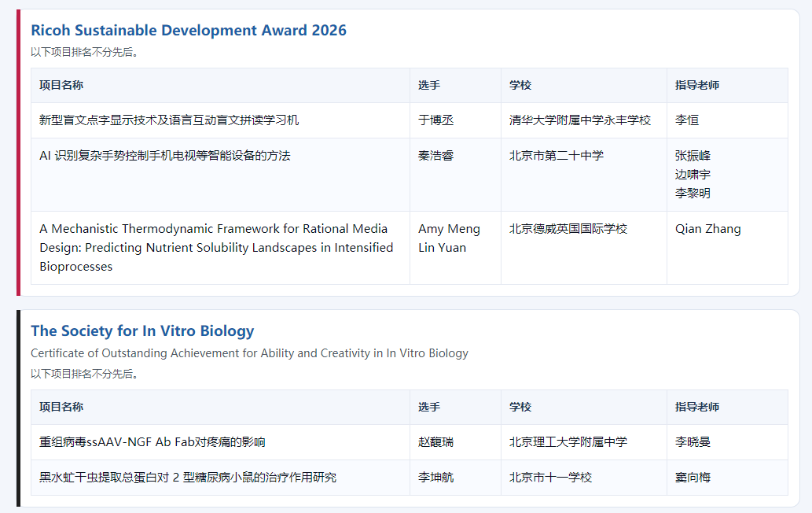Click 项目名称 header in the Ricoh table
Image resolution: width=812 pixels, height=513 pixels.
[x=61, y=85]
